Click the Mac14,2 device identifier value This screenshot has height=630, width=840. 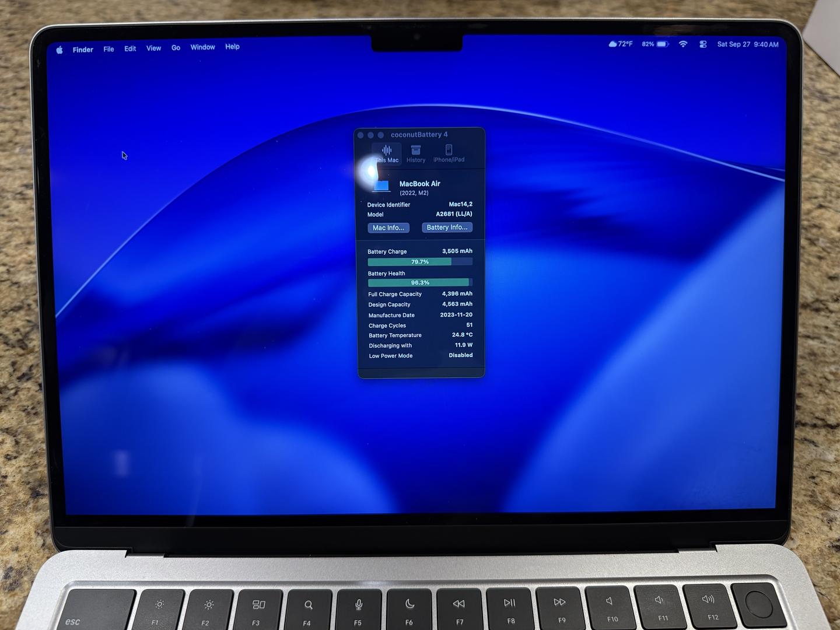(x=460, y=204)
